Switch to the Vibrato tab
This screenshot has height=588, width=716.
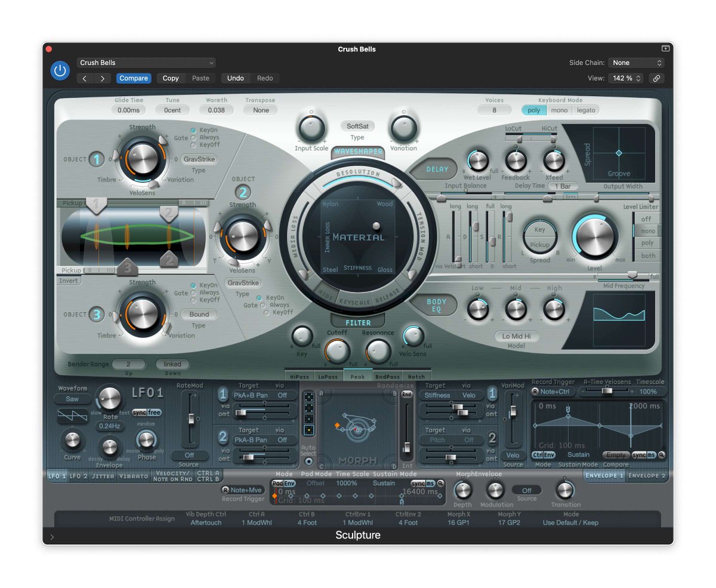click(133, 476)
